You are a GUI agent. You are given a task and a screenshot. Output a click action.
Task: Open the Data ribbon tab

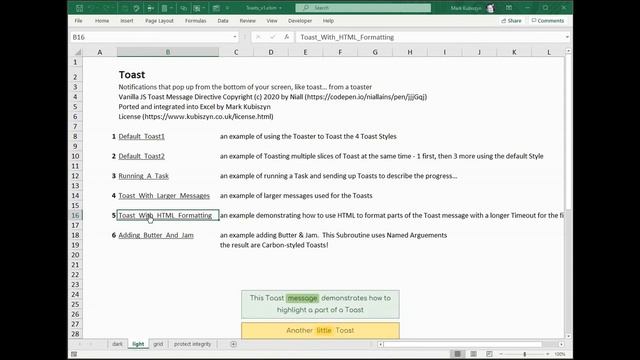click(x=223, y=21)
